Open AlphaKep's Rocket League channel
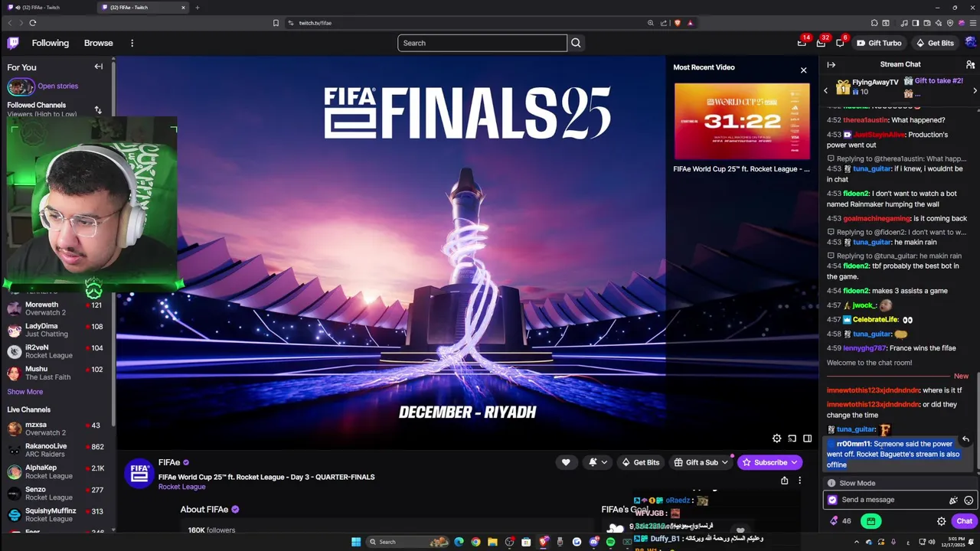Image resolution: width=980 pixels, height=551 pixels. coord(57,471)
